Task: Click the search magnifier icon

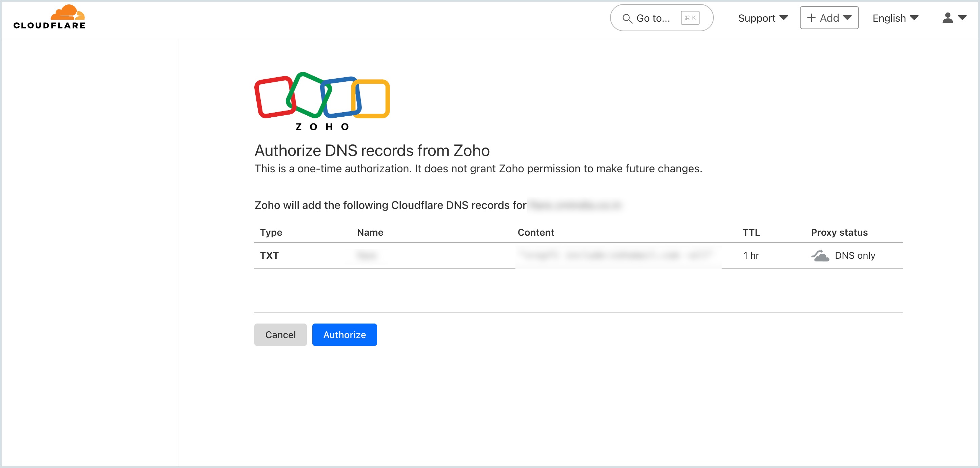Action: coord(627,18)
